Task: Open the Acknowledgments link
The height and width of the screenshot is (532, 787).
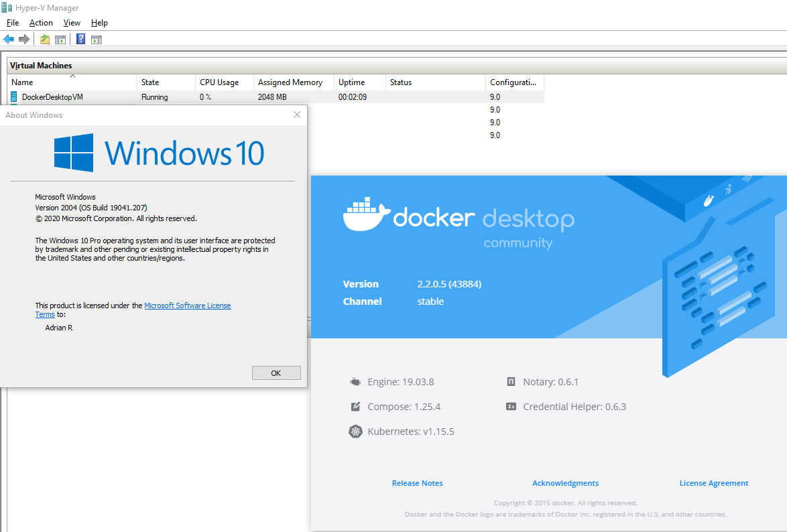Action: [x=565, y=483]
